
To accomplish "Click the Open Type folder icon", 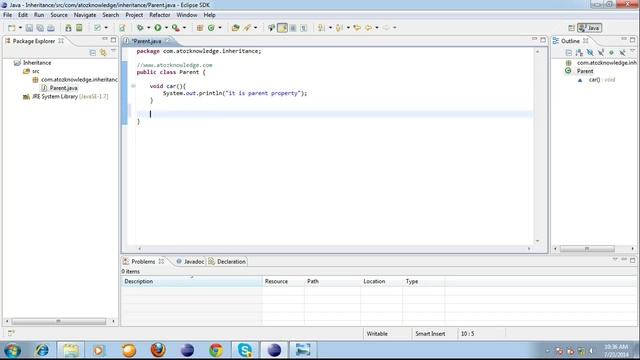I will (236, 28).
